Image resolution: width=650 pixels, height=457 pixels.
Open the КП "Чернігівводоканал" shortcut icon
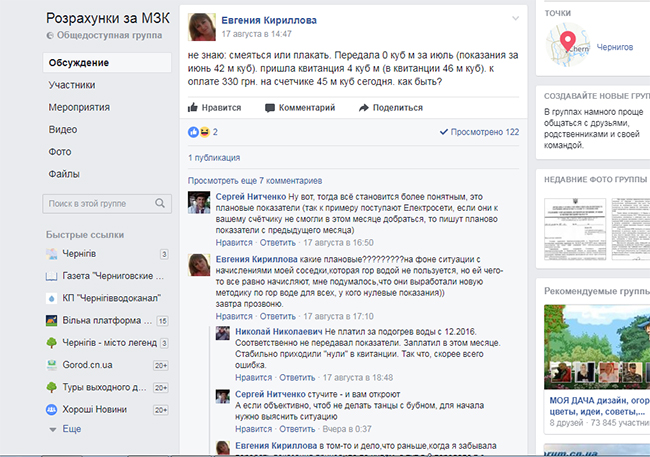coord(51,298)
